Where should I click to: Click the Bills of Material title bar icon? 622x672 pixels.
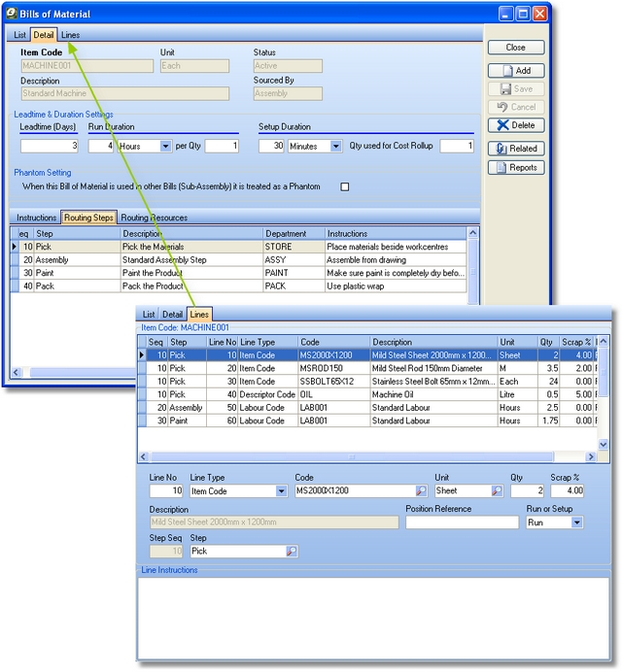coord(12,14)
